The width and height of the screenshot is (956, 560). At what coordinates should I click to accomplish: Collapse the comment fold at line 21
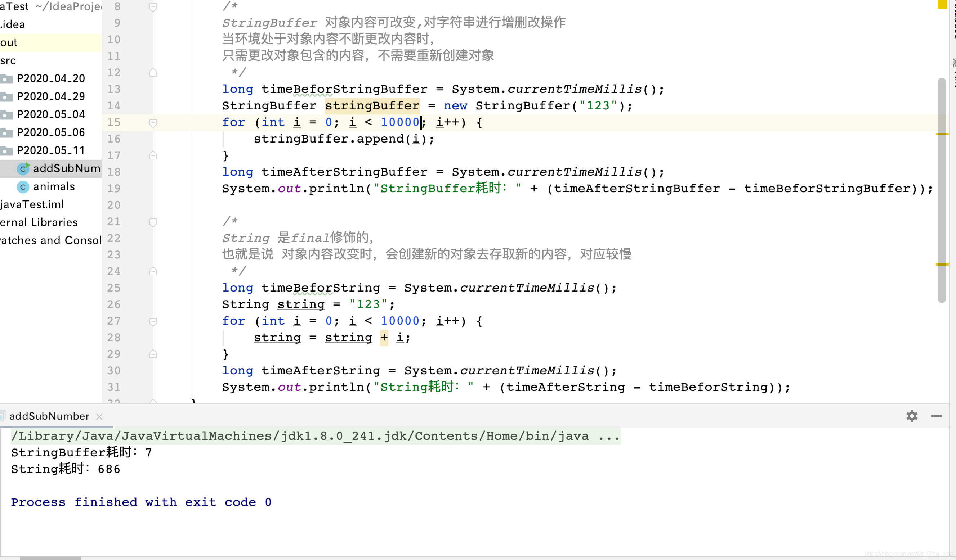153,222
